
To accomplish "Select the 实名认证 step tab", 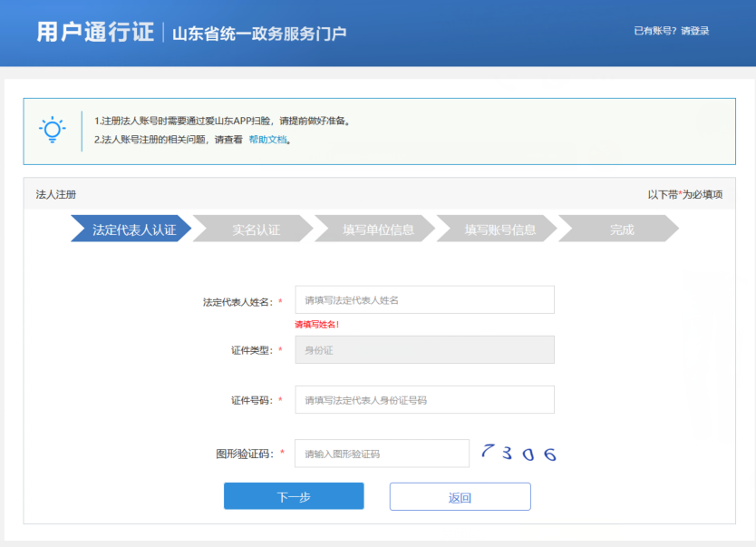I will pos(258,229).
